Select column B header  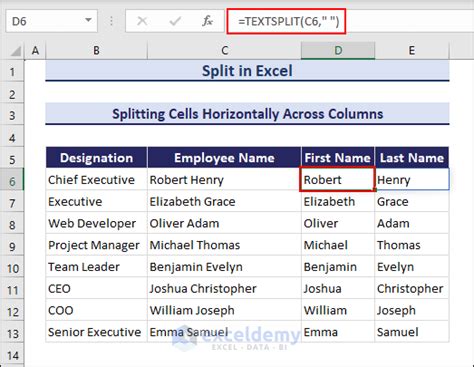[x=96, y=51]
